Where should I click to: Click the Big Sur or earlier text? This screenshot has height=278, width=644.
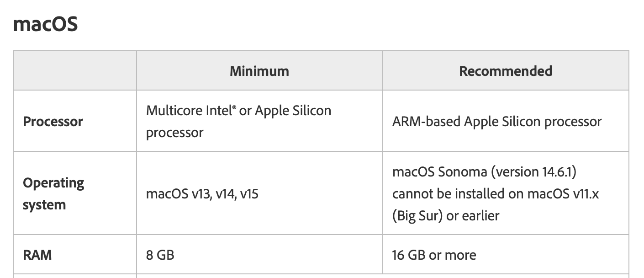pyautogui.click(x=445, y=215)
